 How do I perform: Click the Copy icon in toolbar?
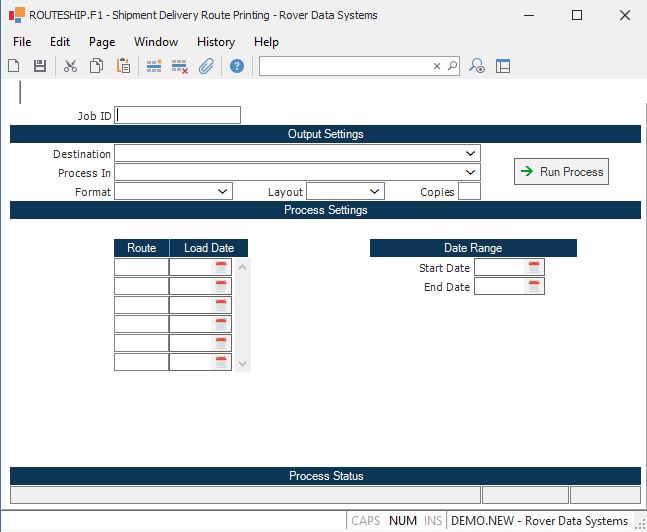click(x=97, y=66)
